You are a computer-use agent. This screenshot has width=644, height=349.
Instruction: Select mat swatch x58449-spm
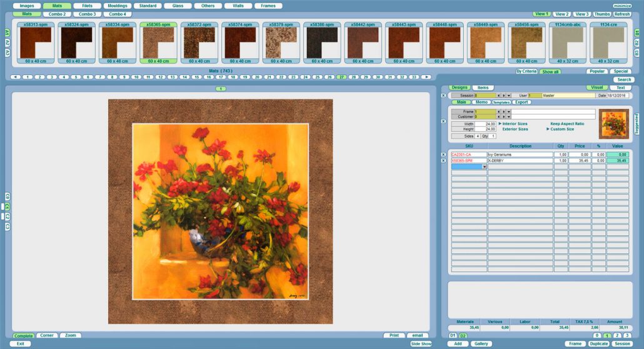(x=485, y=43)
